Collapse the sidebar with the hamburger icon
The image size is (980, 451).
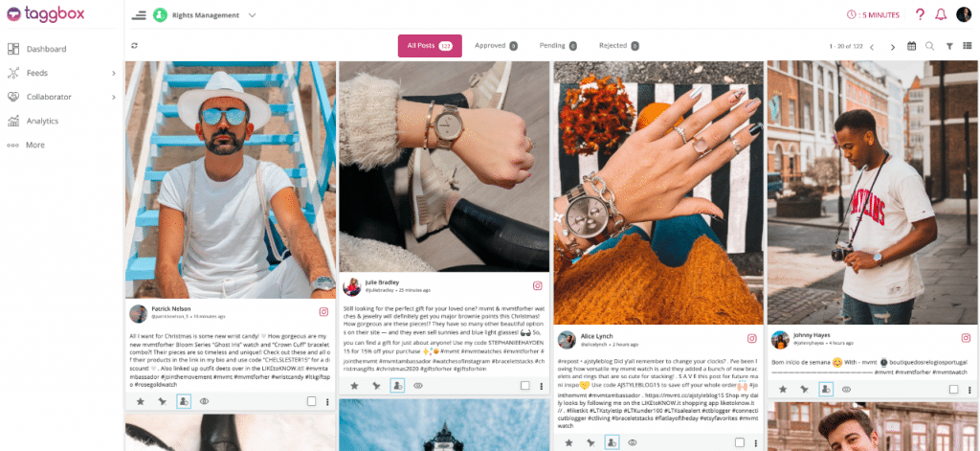tap(139, 15)
